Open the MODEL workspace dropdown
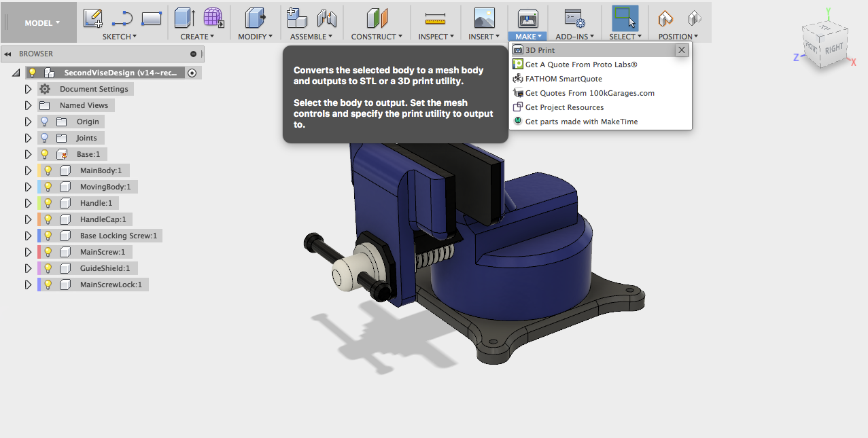This screenshot has width=868, height=438. pyautogui.click(x=39, y=22)
